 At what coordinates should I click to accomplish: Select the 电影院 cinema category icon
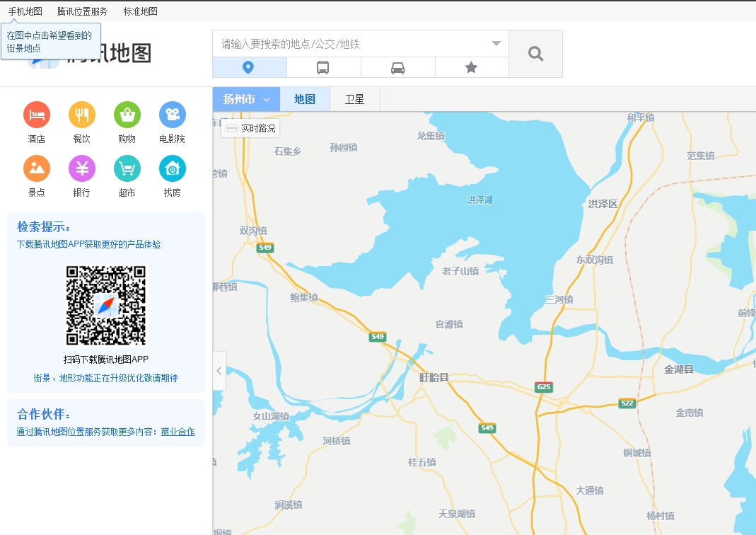click(x=173, y=115)
